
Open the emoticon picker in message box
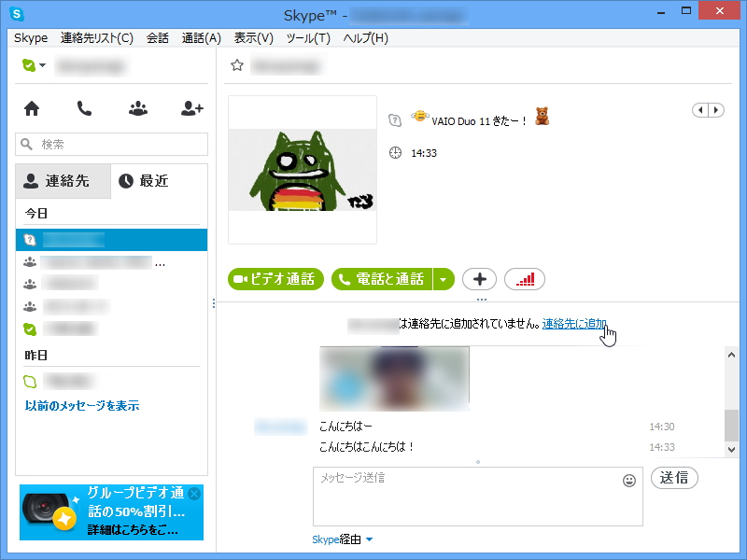[631, 478]
